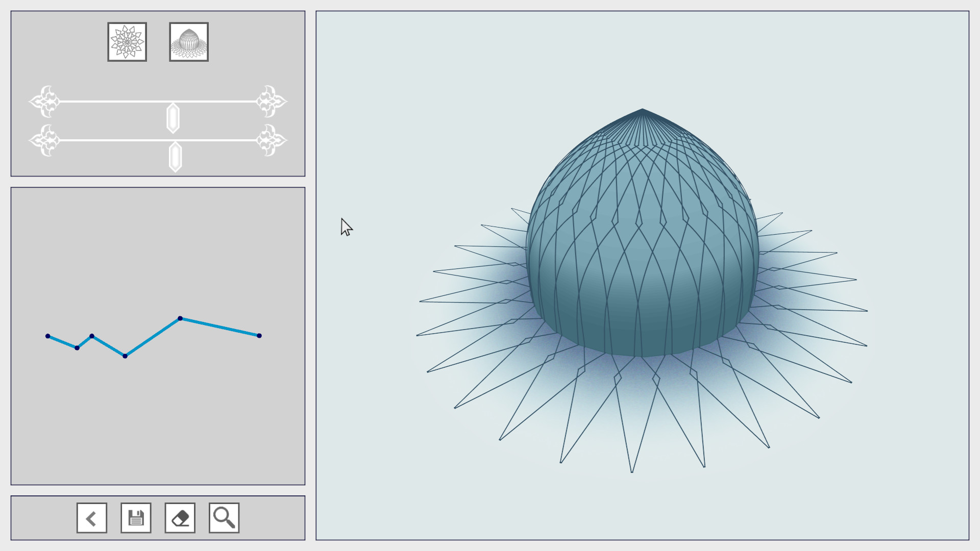This screenshot has width=980, height=551.
Task: Click the rightmost endpoint of the curve
Action: click(258, 335)
